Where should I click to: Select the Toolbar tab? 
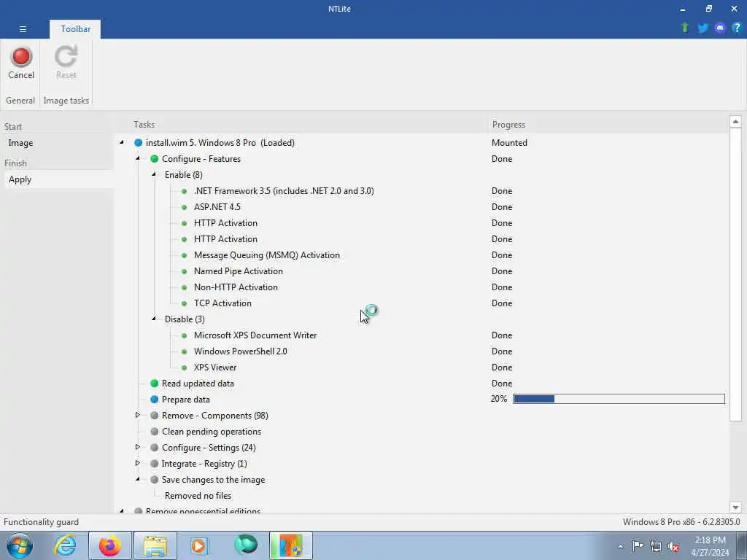pos(75,29)
